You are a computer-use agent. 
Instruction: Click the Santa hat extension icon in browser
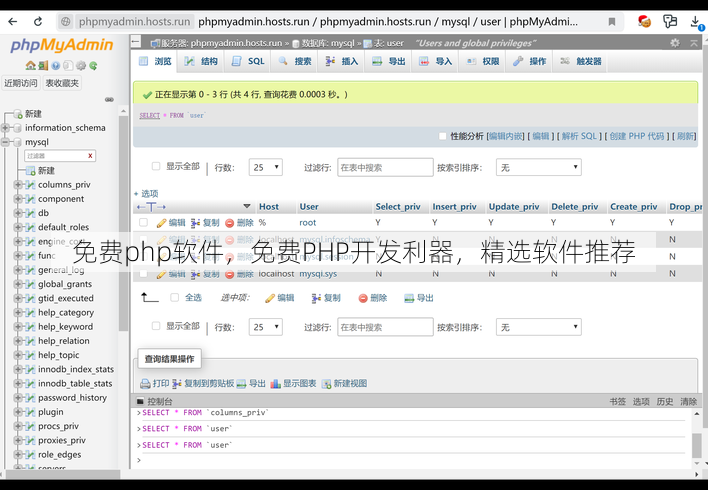click(x=644, y=21)
